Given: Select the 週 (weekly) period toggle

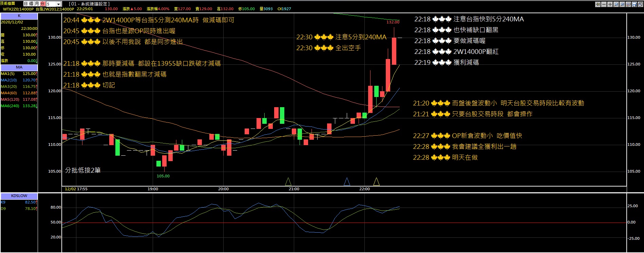Looking at the screenshot, I should point(31,4).
